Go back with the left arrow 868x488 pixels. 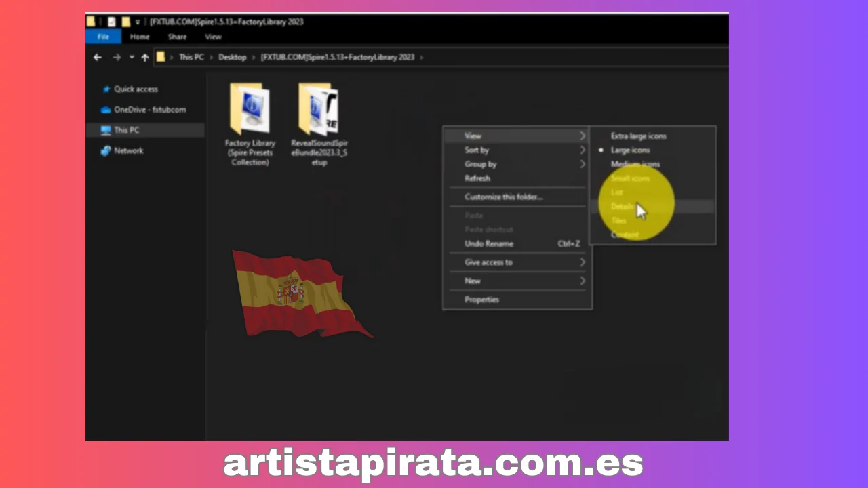[98, 58]
